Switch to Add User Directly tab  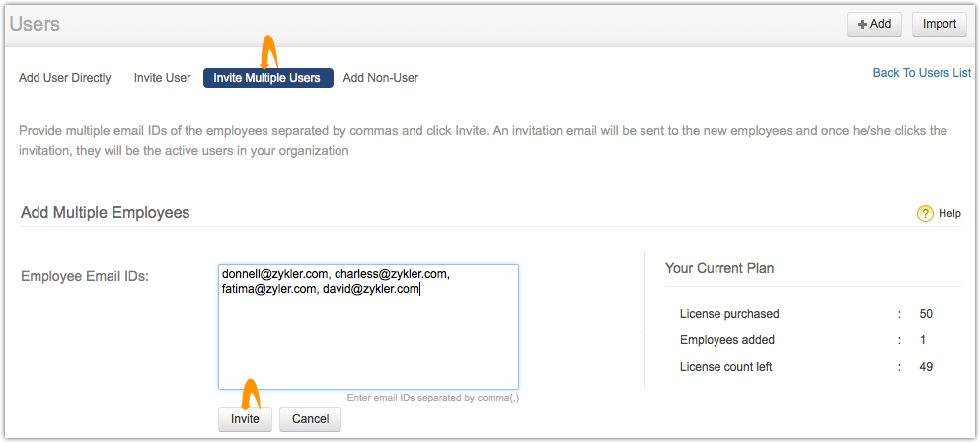tap(65, 78)
